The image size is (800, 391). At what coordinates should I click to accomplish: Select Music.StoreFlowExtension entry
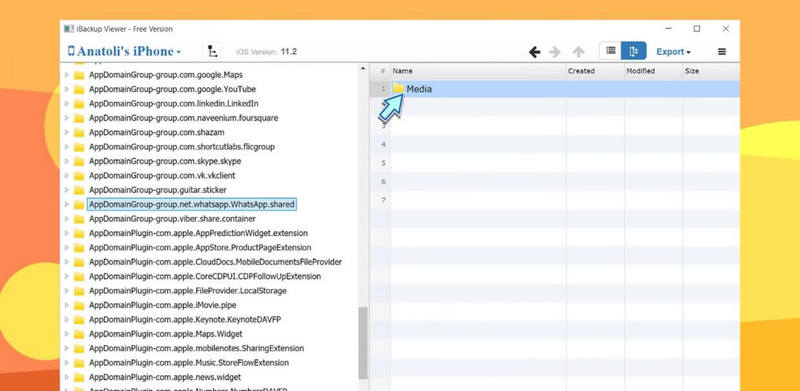(x=189, y=362)
